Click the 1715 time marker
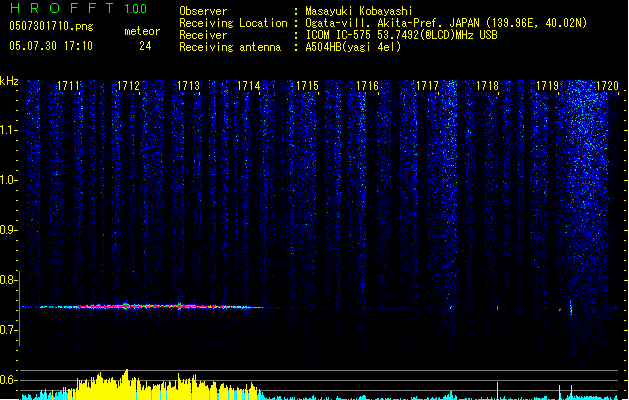Image resolution: width=629 pixels, height=400 pixels. click(x=307, y=87)
